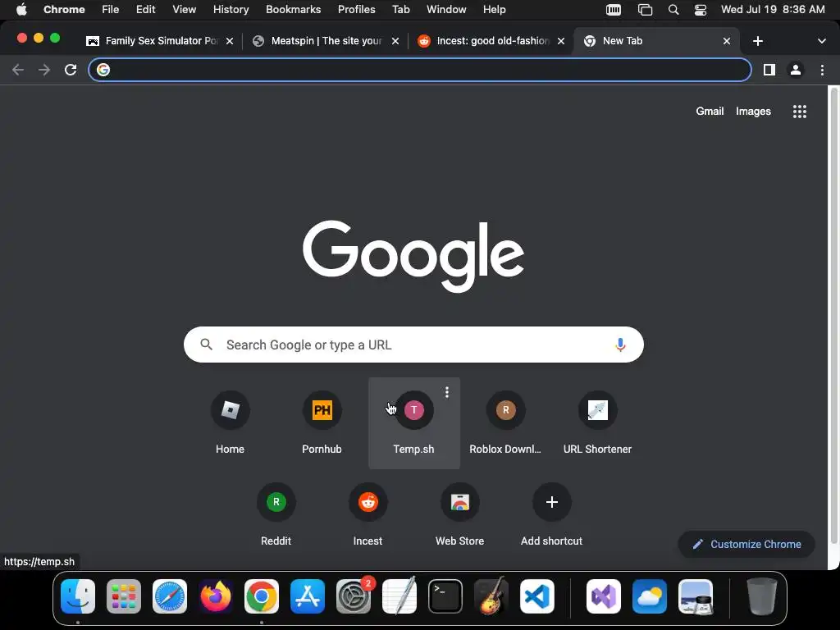Open the Window menu
This screenshot has height=630, width=840.
(446, 10)
